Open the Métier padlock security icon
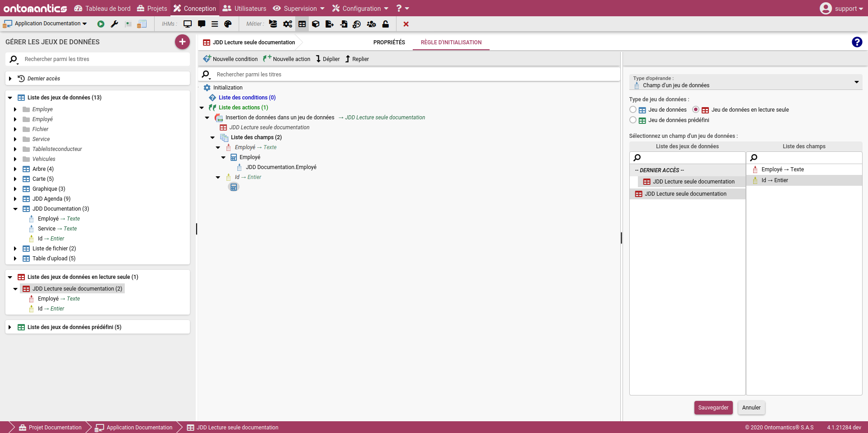 click(x=386, y=24)
